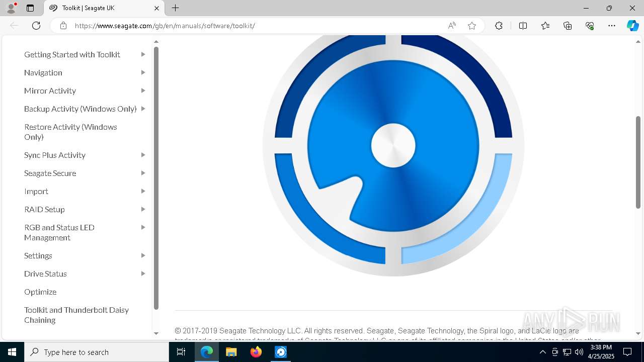Click the Toolkit disc logo image

point(393,155)
